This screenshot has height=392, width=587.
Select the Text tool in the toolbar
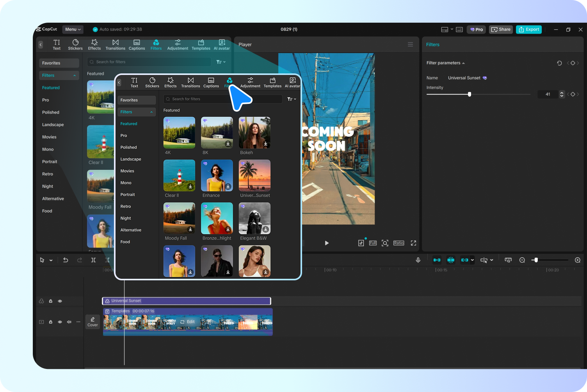pos(134,82)
